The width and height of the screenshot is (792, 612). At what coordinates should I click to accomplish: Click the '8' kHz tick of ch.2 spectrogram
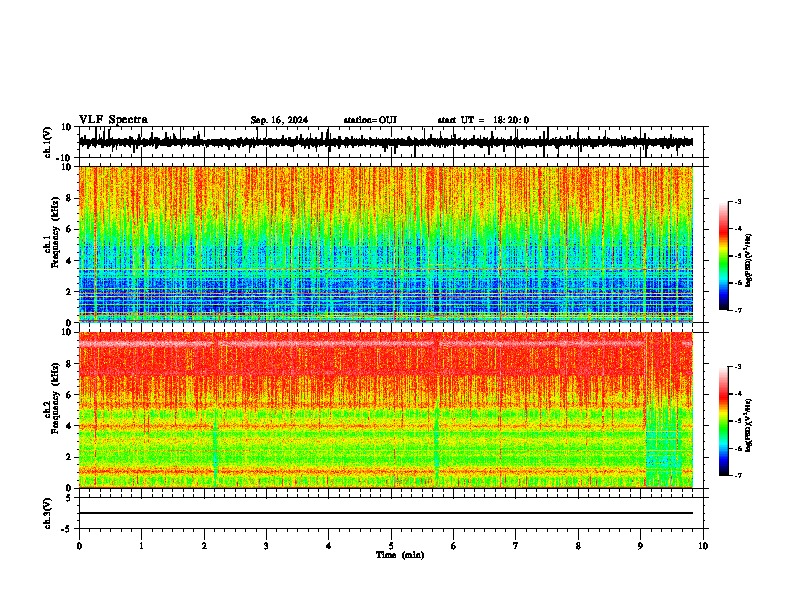[70, 364]
